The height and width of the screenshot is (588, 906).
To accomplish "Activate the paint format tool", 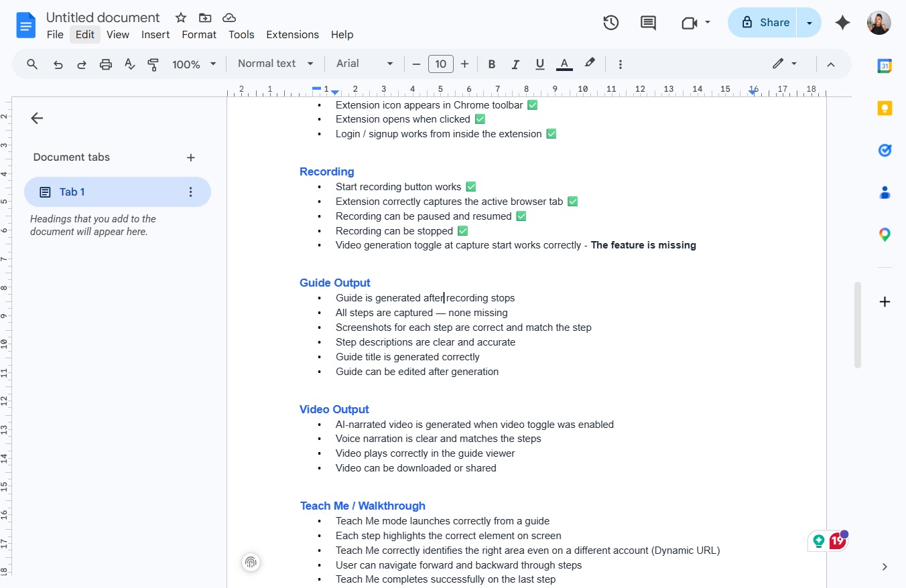I will tap(153, 64).
